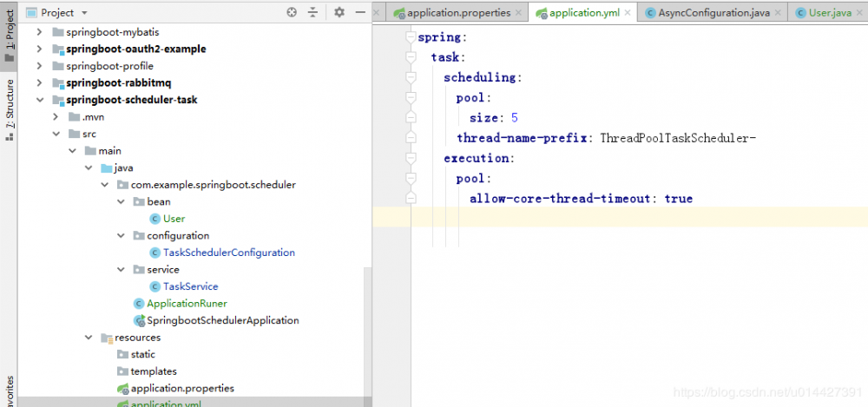Click application.properties Spring leaf icon in tree
This screenshot has height=407, width=868.
click(123, 388)
